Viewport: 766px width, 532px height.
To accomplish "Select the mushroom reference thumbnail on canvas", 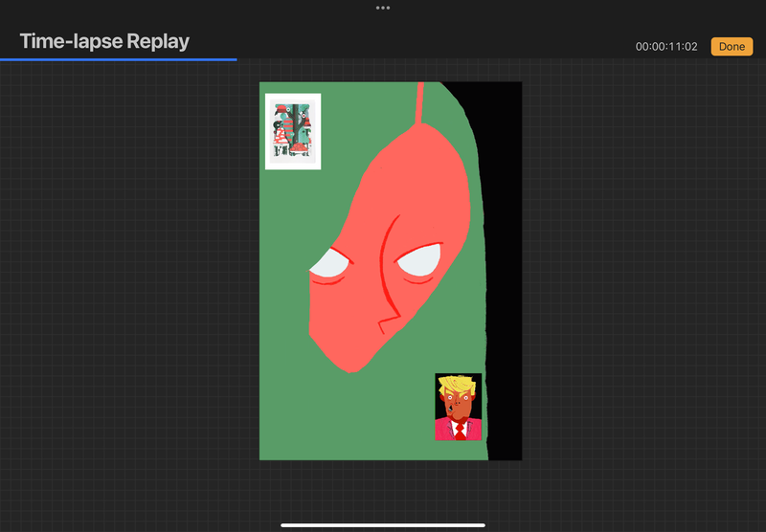I will pyautogui.click(x=292, y=130).
